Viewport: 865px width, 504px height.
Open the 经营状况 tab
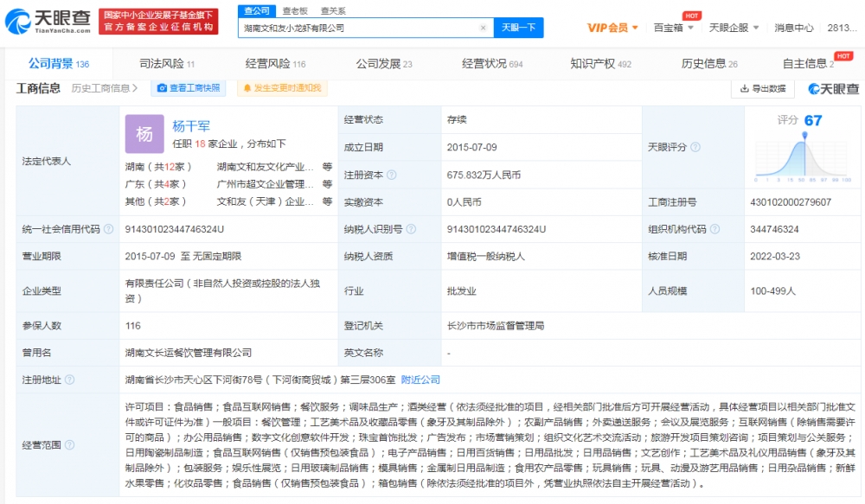[492, 64]
